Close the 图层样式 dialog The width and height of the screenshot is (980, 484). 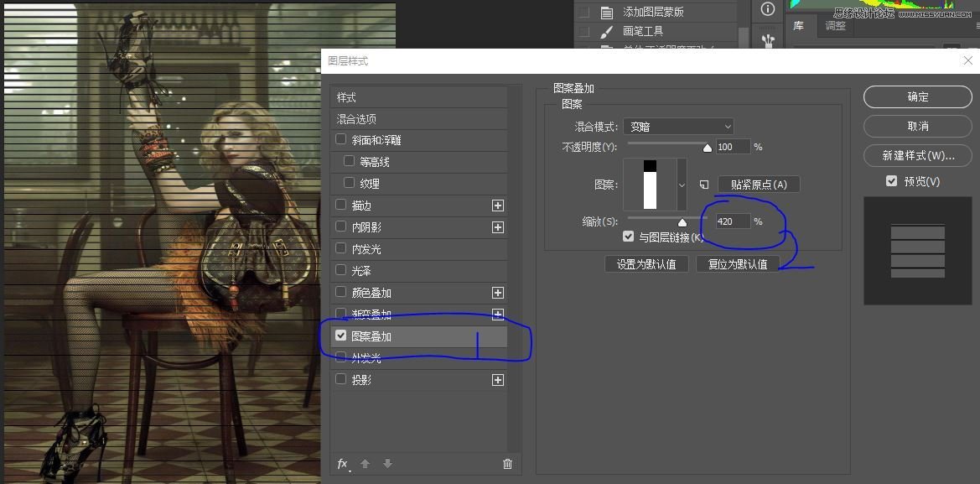tap(967, 60)
